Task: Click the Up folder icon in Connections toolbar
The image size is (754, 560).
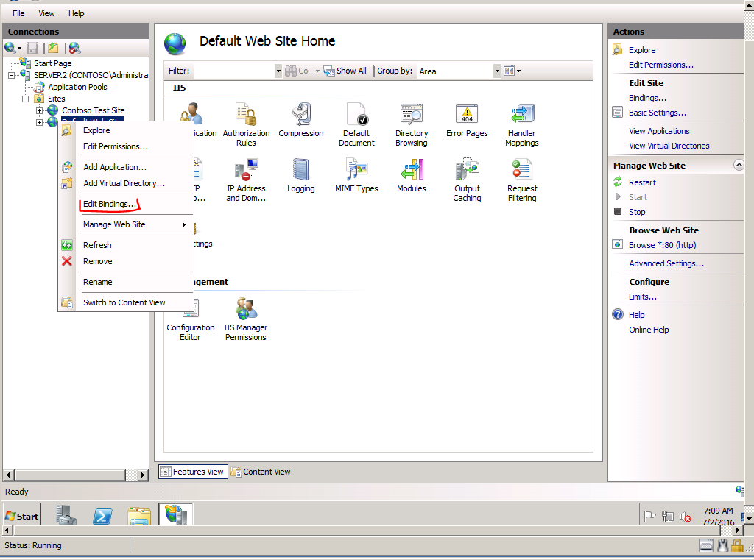Action: click(53, 48)
